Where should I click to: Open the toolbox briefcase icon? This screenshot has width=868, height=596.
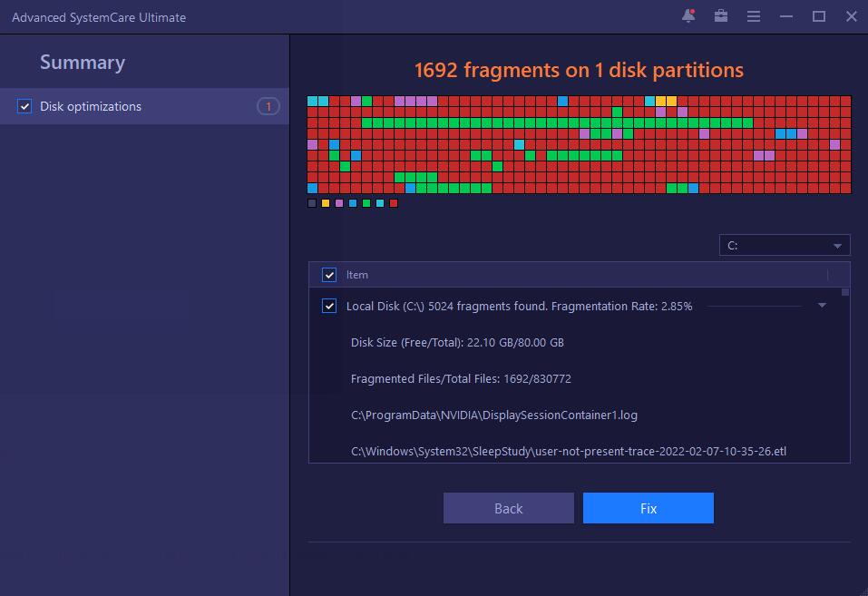(x=721, y=16)
